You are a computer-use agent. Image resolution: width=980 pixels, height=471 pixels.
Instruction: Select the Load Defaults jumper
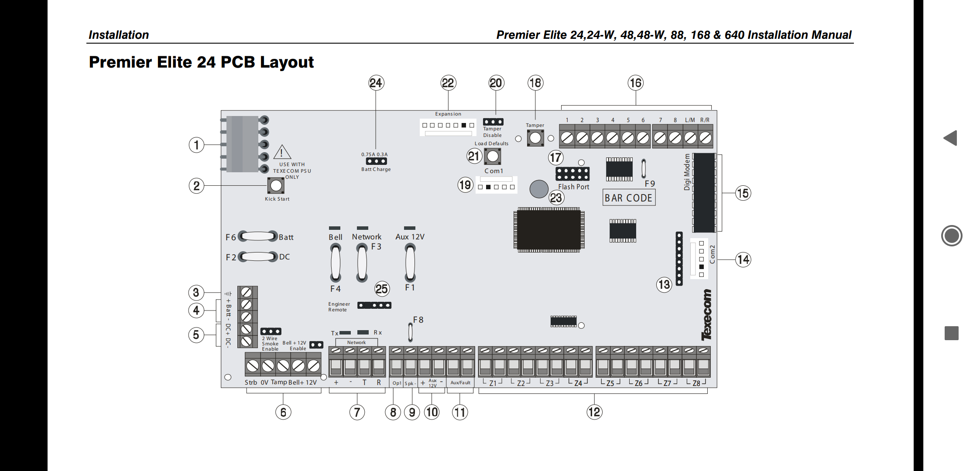[x=494, y=155]
